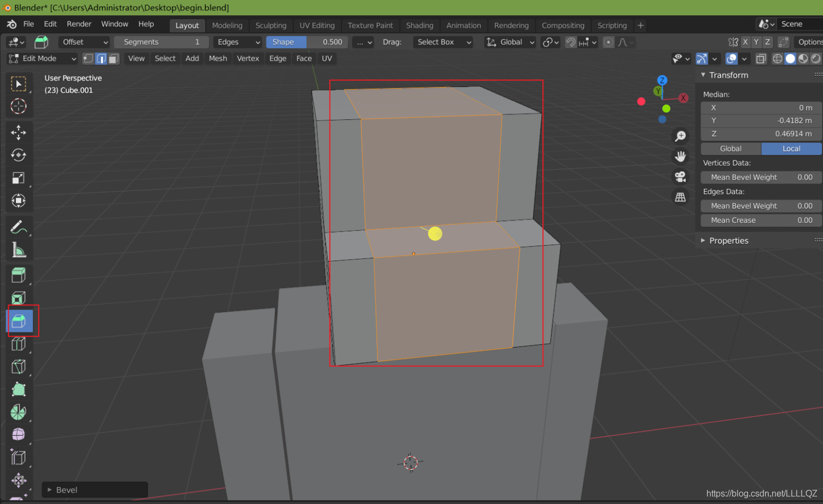The width and height of the screenshot is (823, 504).
Task: Open the Mesh menu
Action: point(218,59)
